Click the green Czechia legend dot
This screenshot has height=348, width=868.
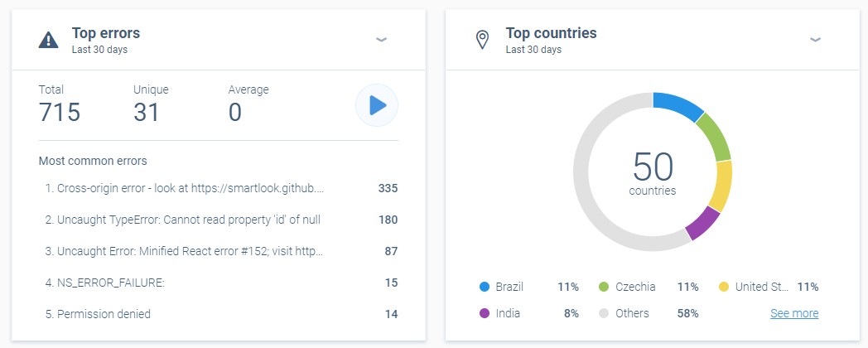click(x=604, y=287)
